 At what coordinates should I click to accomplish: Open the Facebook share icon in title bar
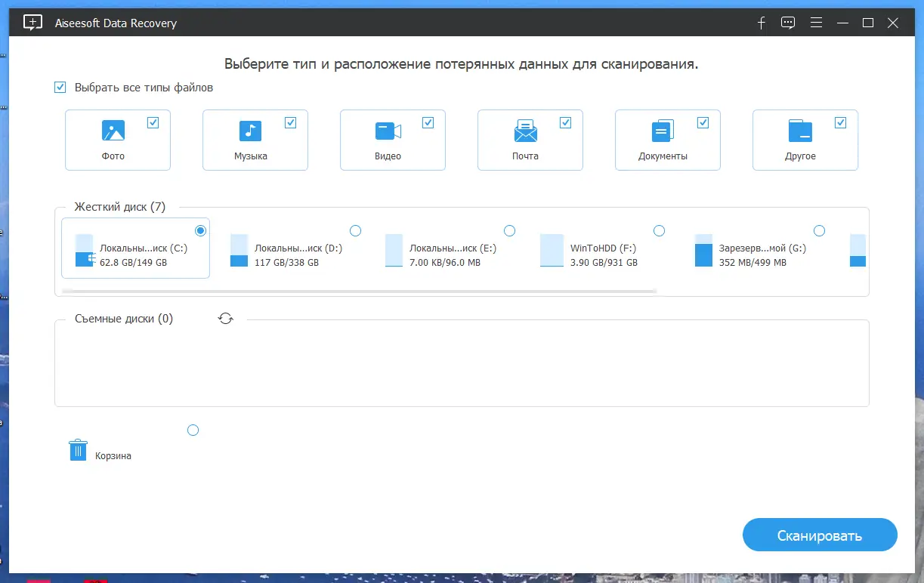coord(762,23)
